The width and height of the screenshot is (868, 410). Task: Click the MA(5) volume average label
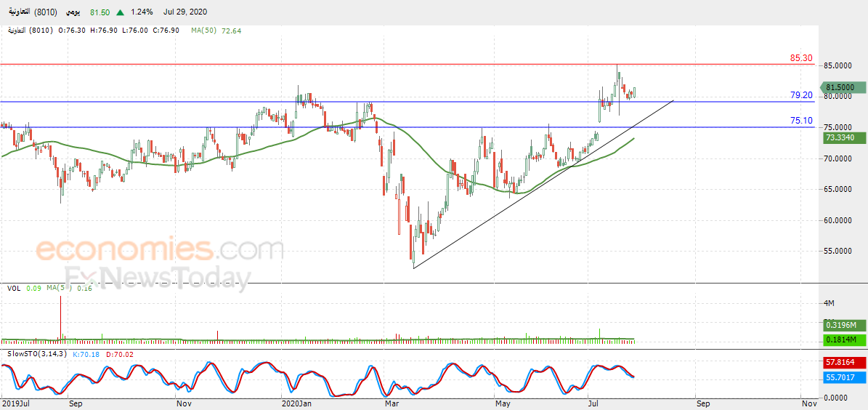point(60,288)
